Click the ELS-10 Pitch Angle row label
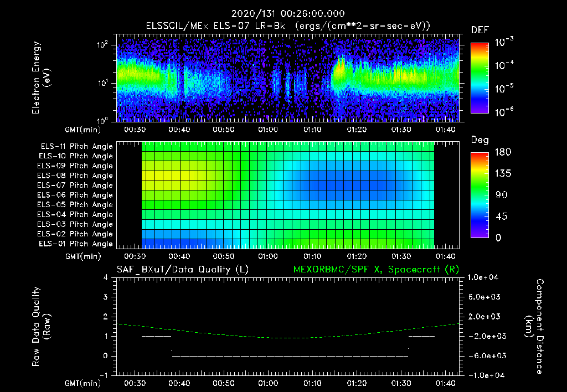Screen dimensions: 567x392 pos(75,156)
